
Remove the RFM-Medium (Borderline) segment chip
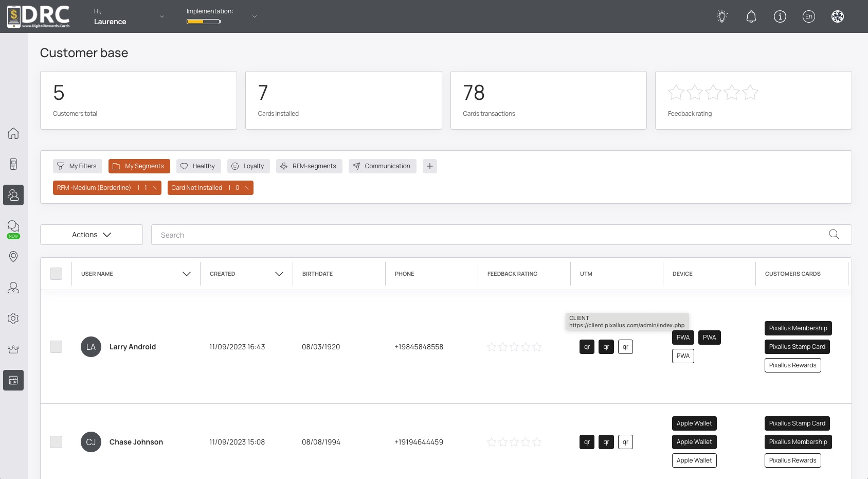pyautogui.click(x=155, y=188)
